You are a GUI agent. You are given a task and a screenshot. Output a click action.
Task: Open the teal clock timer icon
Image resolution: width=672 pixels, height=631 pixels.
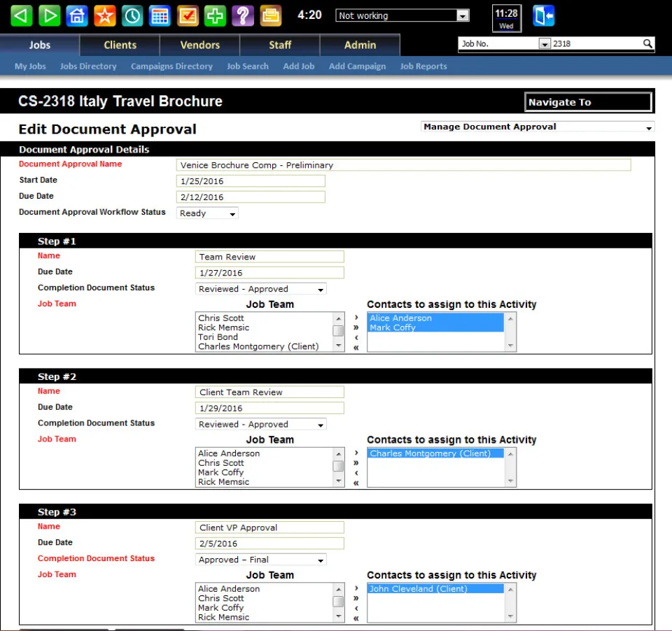click(132, 16)
